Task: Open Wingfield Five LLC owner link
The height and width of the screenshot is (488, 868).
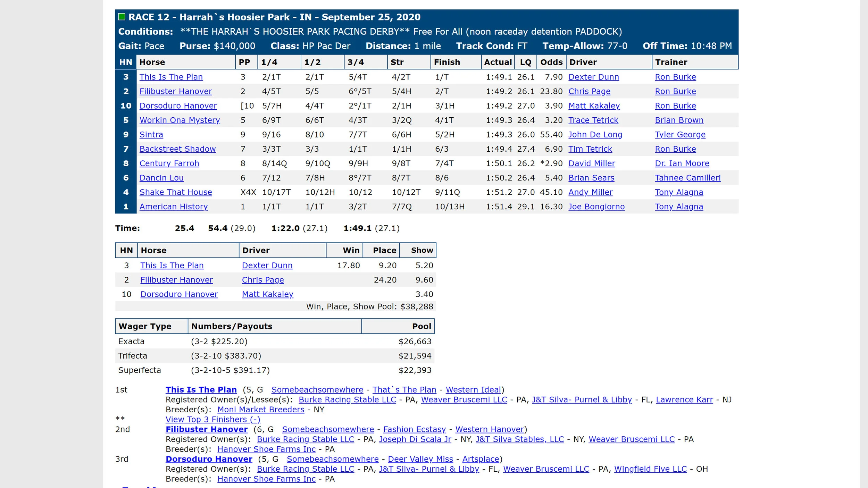Action: 650,469
